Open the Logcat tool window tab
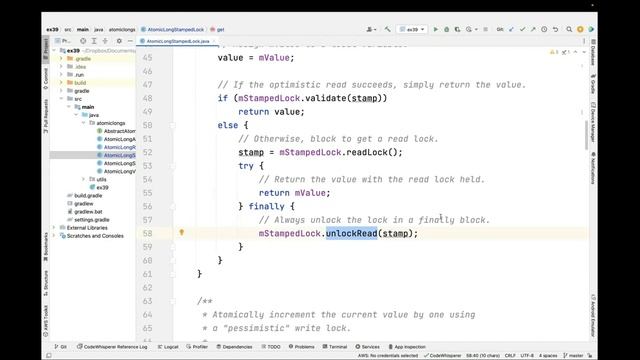The image size is (640, 360). (168, 347)
